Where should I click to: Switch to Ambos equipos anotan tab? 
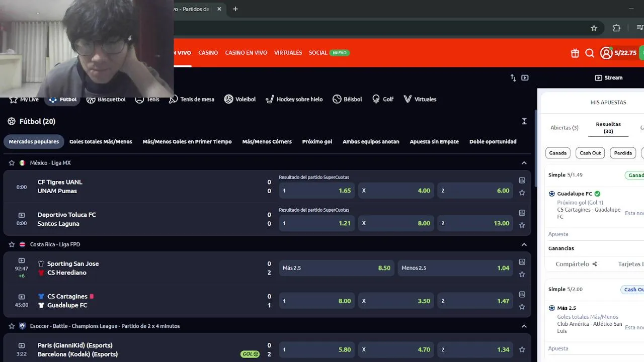point(371,142)
